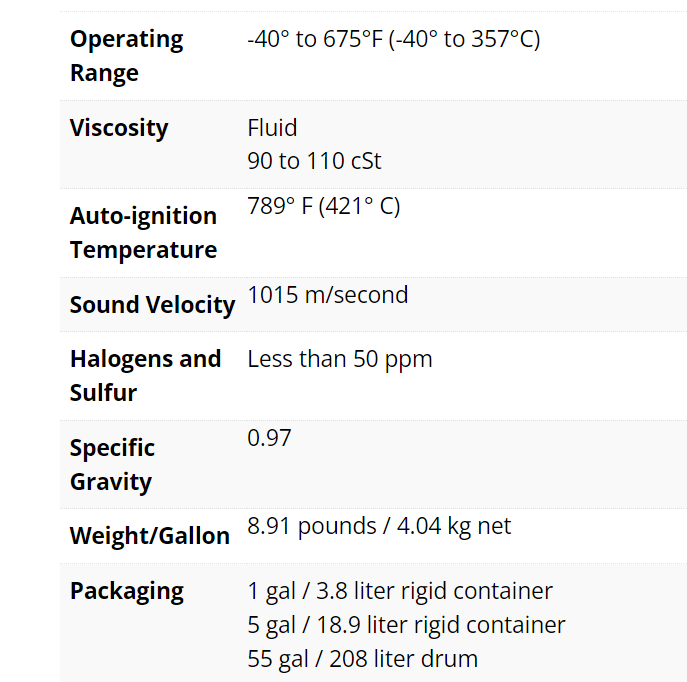Click the Temperature word under Auto-ignition

coord(143,250)
